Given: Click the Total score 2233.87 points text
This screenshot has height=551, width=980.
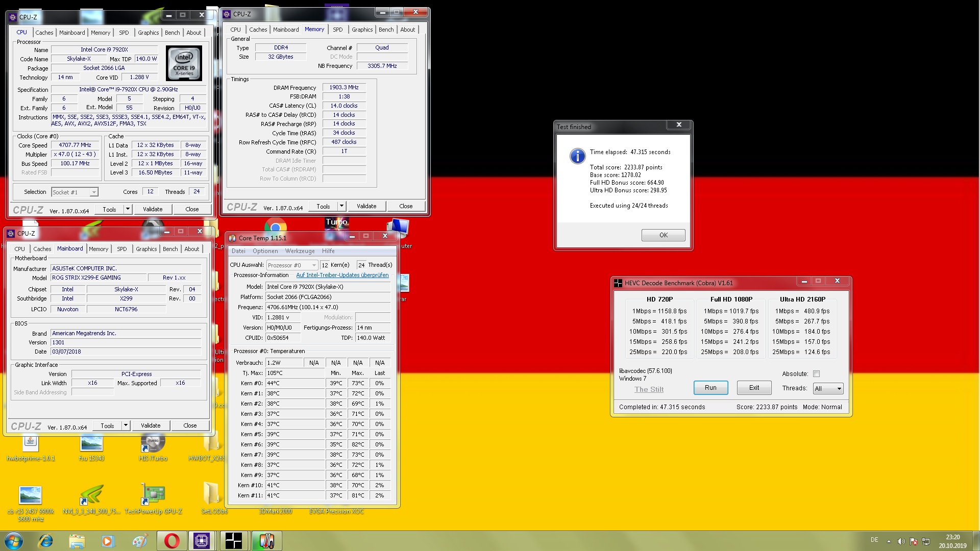Looking at the screenshot, I should (626, 167).
